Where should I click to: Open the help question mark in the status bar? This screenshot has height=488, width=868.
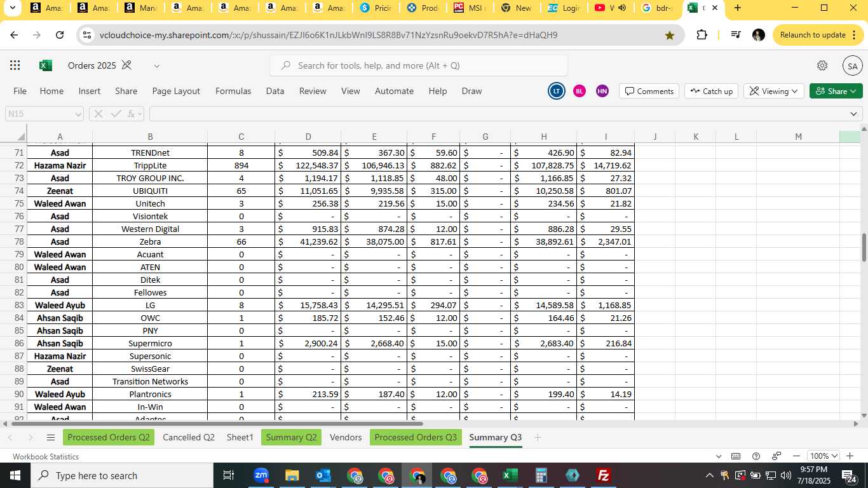pyautogui.click(x=756, y=456)
